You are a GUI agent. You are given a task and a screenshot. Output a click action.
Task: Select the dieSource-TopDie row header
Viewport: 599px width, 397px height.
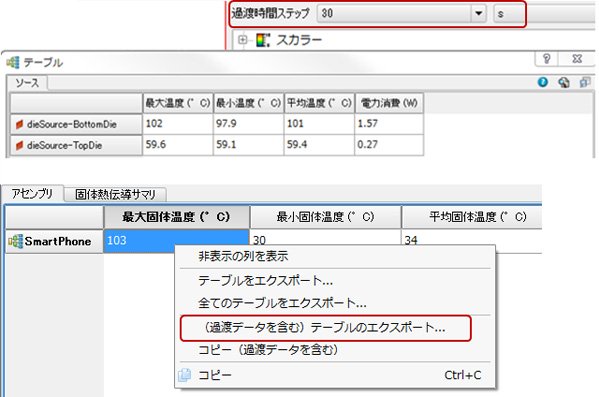click(76, 145)
